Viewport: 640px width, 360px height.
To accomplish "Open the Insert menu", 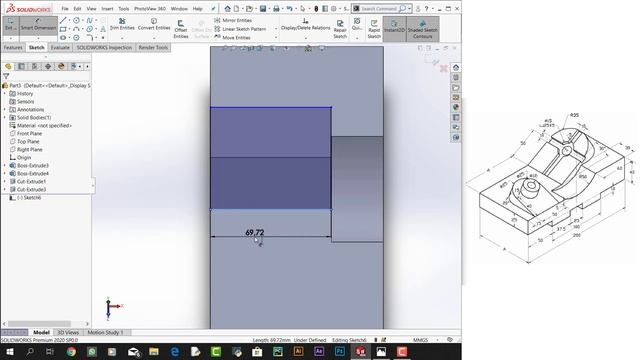I will [x=107, y=9].
